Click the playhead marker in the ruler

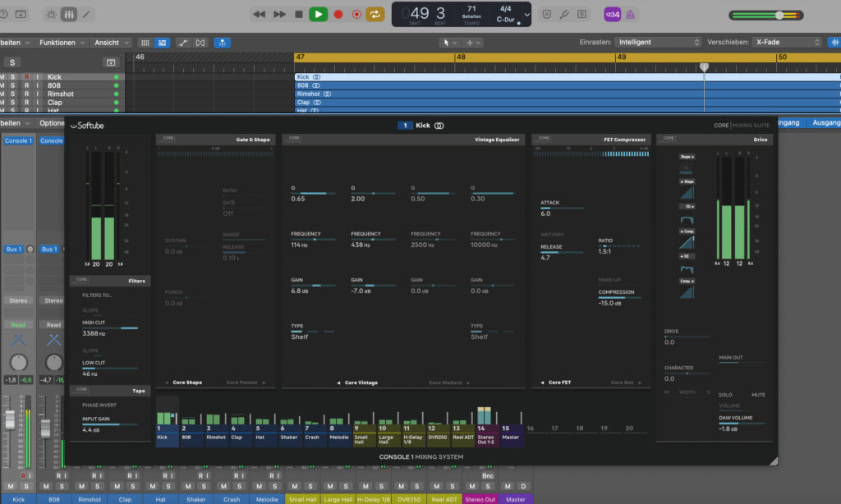(704, 67)
